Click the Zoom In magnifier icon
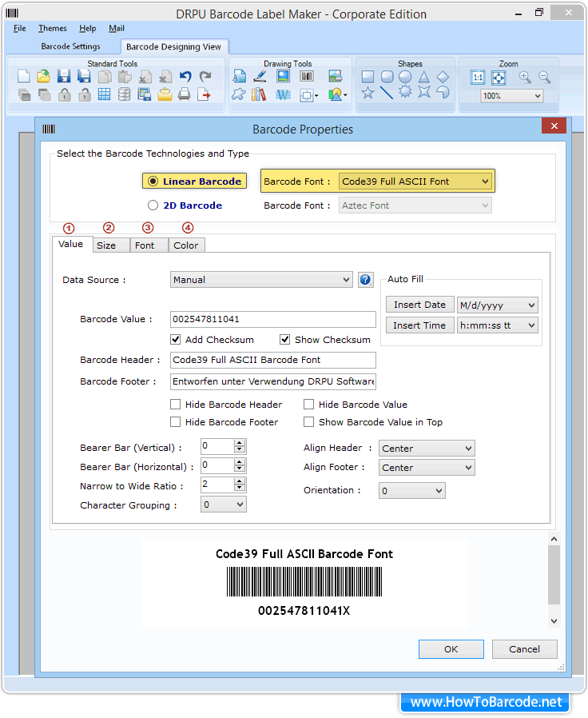 pyautogui.click(x=525, y=77)
